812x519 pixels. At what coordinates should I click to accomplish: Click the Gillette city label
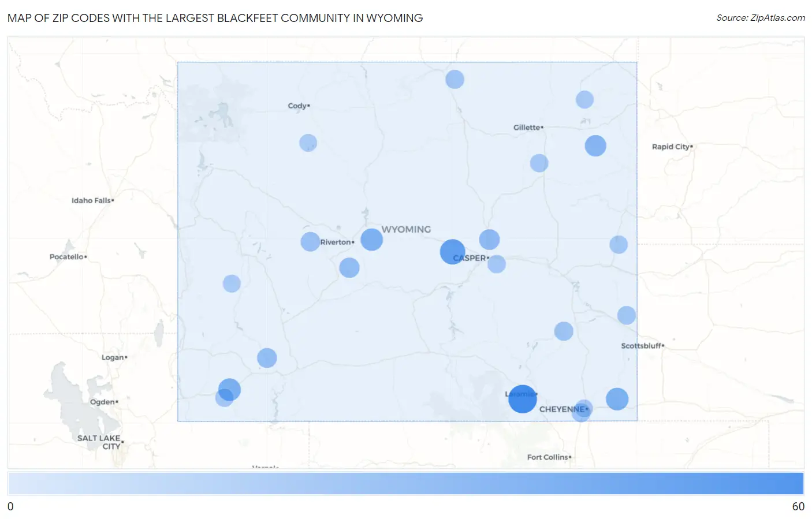tap(528, 127)
